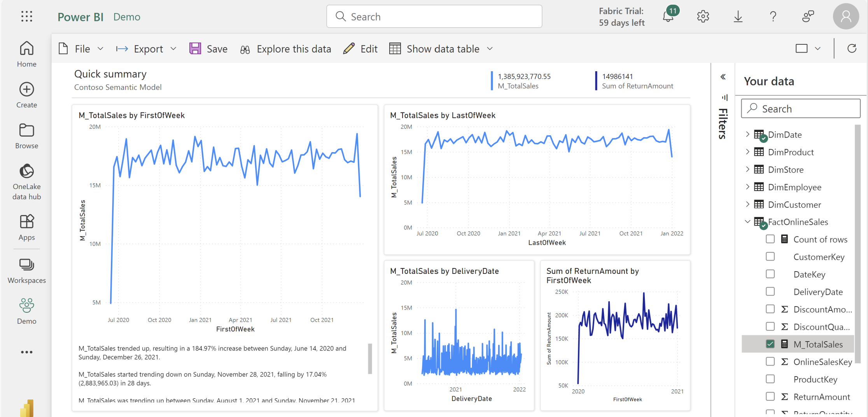The height and width of the screenshot is (417, 868).
Task: Open the settings gear icon
Action: click(x=703, y=17)
